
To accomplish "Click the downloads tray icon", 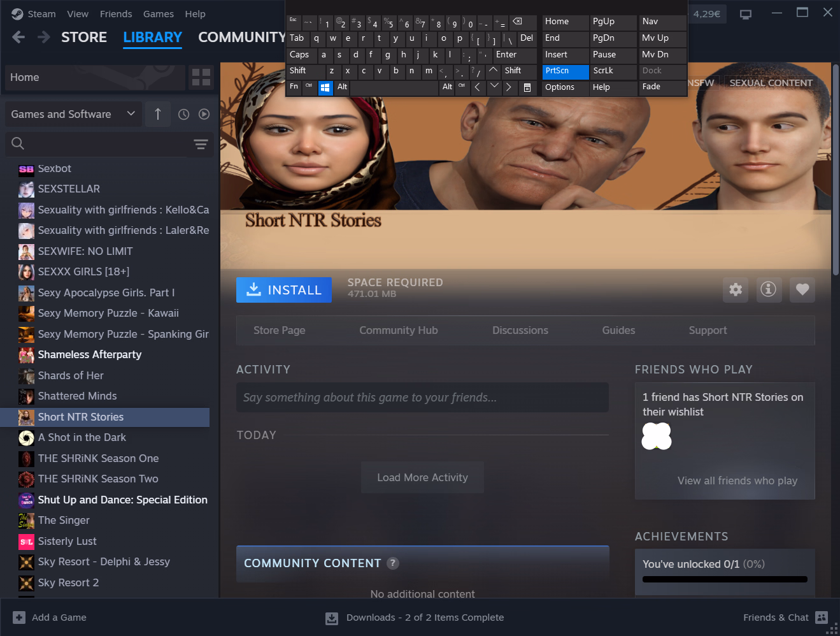I will 332,618.
